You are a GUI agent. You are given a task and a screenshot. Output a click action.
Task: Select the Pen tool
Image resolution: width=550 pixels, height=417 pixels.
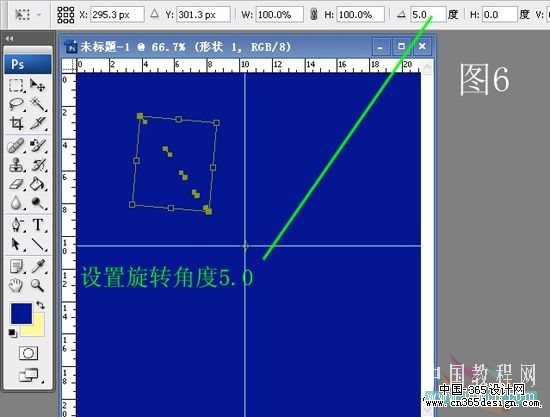click(x=16, y=225)
